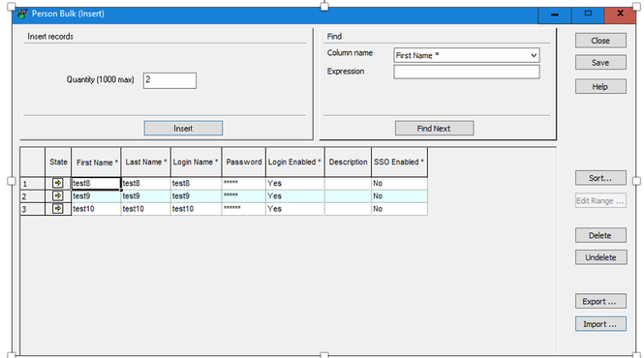
Task: Click the Export button
Action: click(x=600, y=301)
